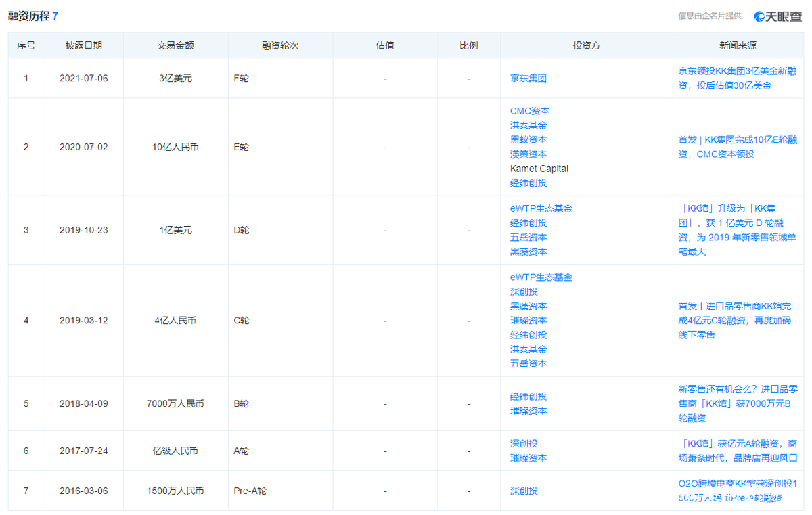The image size is (812, 515).
Task: Open news link KK馆获7000万元B轮融资
Action: (738, 404)
